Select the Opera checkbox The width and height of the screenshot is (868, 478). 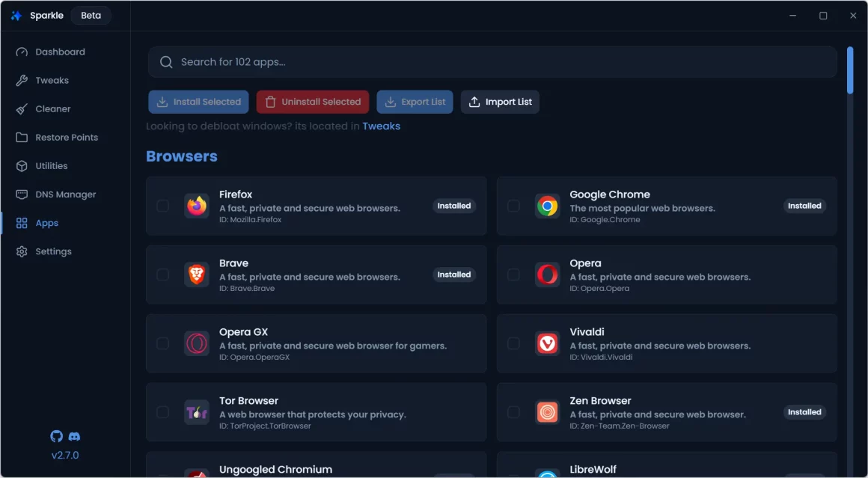pos(513,275)
